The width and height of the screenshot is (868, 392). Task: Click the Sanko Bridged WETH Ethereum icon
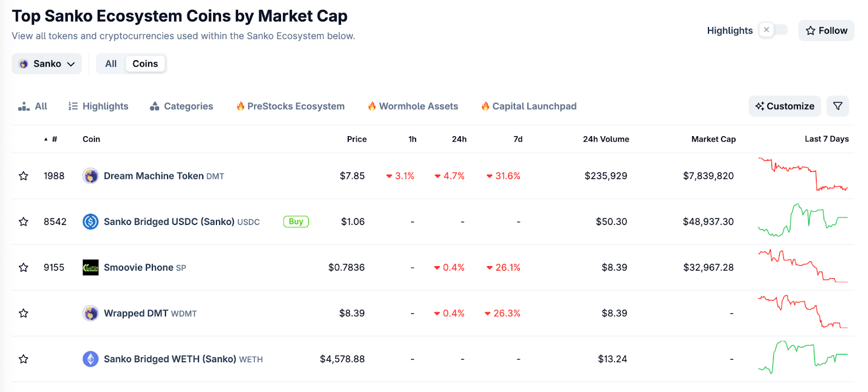[90, 359]
